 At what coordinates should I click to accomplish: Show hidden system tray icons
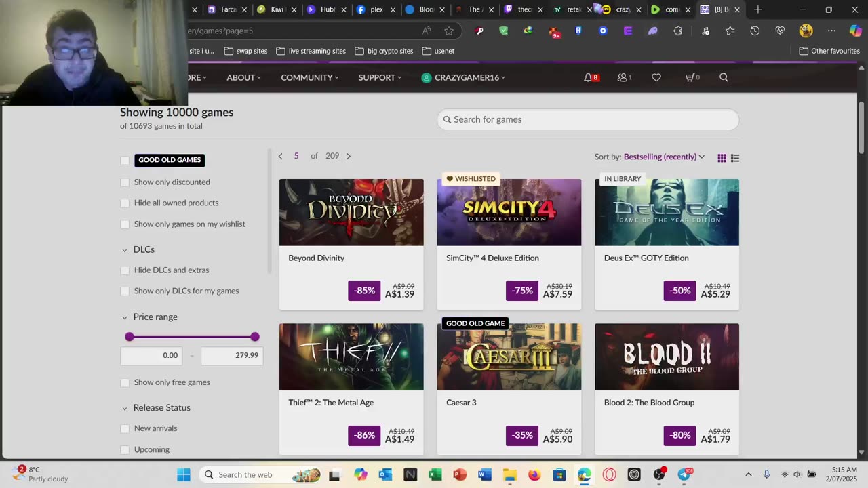[748, 474]
